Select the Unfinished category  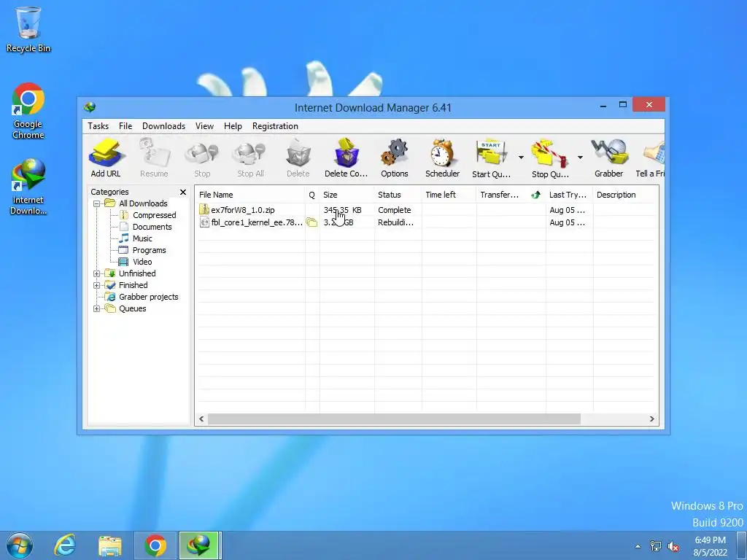[137, 273]
